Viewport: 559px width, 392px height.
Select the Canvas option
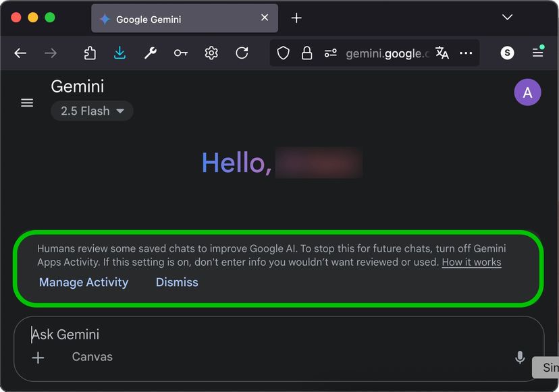(x=91, y=357)
